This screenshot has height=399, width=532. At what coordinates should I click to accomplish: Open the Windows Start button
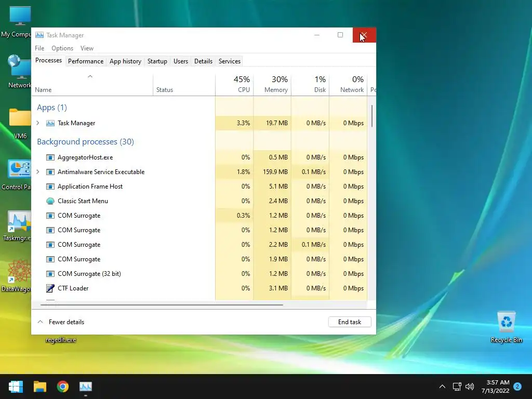[x=16, y=387]
